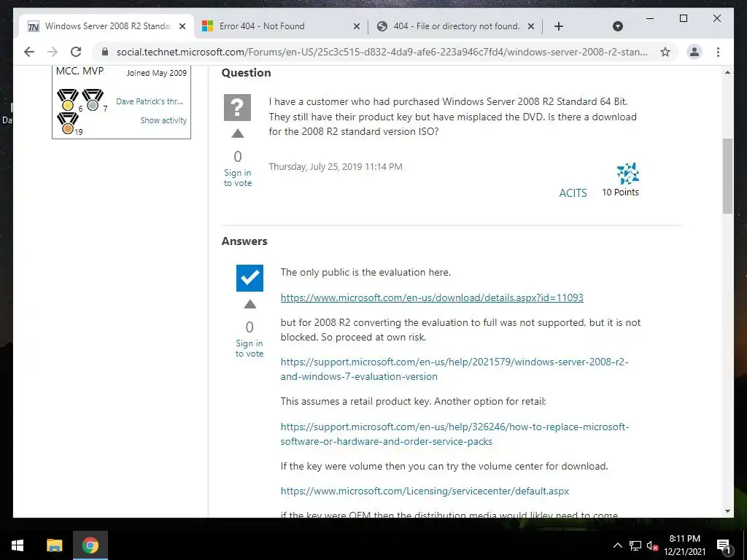Click the padlock site info icon

coord(105,52)
